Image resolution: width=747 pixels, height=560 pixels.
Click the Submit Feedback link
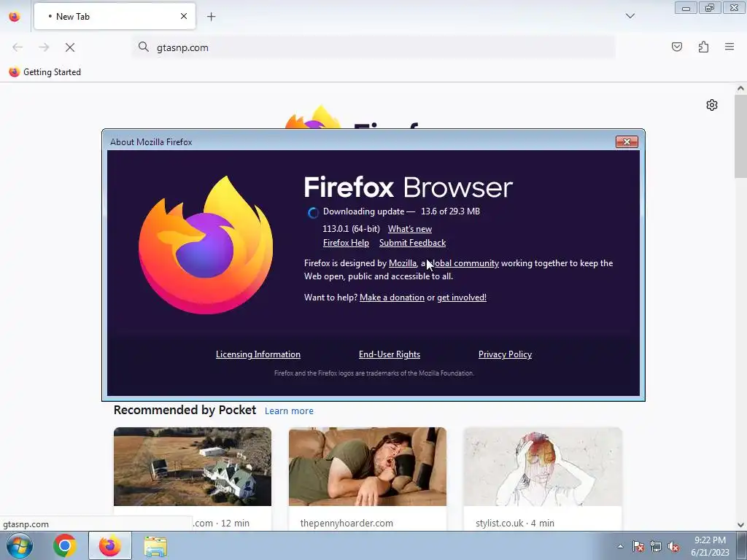(x=413, y=243)
